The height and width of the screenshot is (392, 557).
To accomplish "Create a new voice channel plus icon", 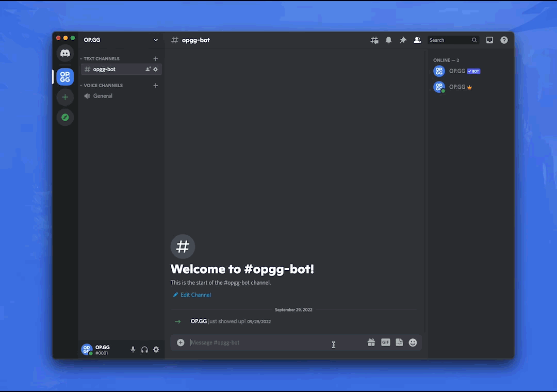I will click(x=156, y=85).
